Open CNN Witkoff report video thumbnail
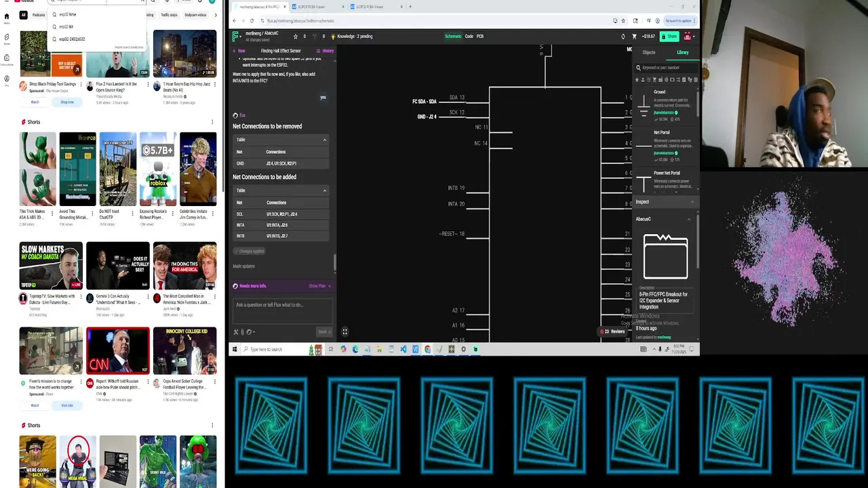Viewport: 868px width, 488px height. 118,350
